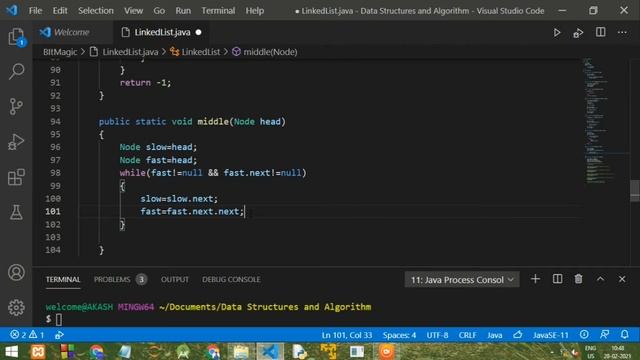Image resolution: width=640 pixels, height=360 pixels.
Task: Open the feedback icon in status bar
Action: (x=604, y=335)
